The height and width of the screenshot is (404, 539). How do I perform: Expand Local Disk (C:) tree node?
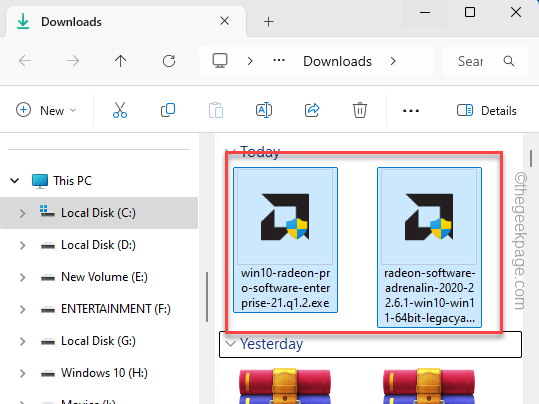[22, 213]
